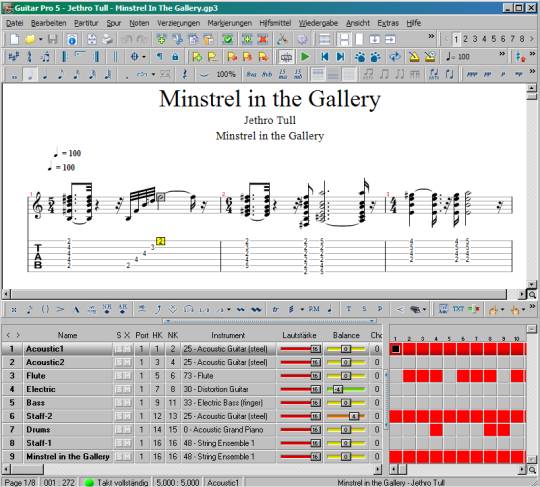
Task: Start playback with the green play button
Action: 305,57
